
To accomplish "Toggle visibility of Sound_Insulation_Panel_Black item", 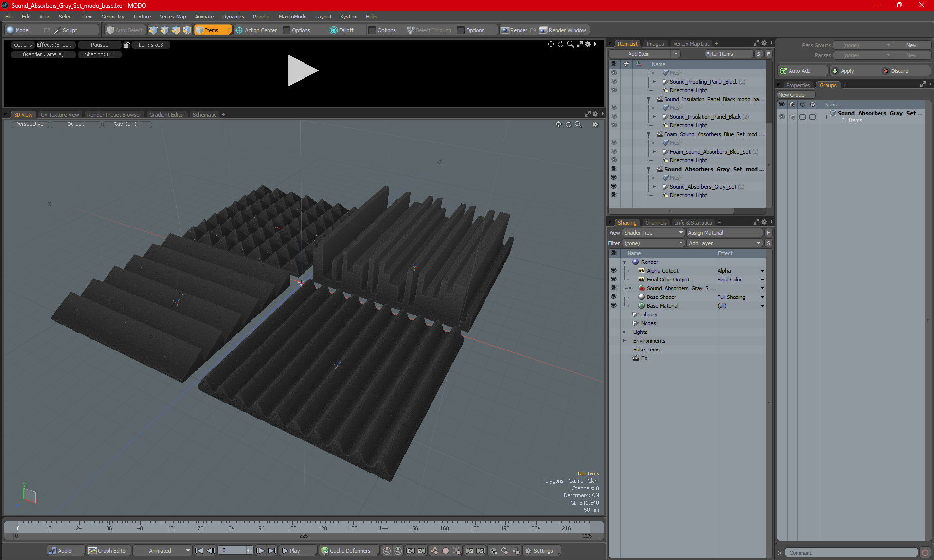I will [x=613, y=117].
